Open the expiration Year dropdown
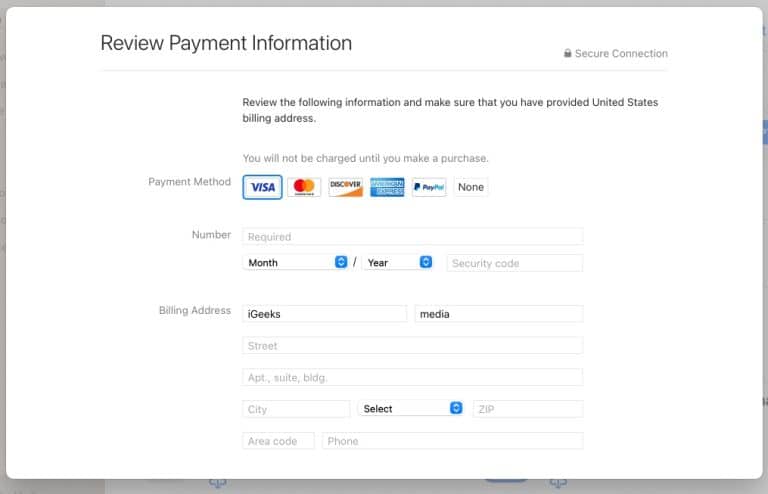768x494 pixels. (x=397, y=262)
